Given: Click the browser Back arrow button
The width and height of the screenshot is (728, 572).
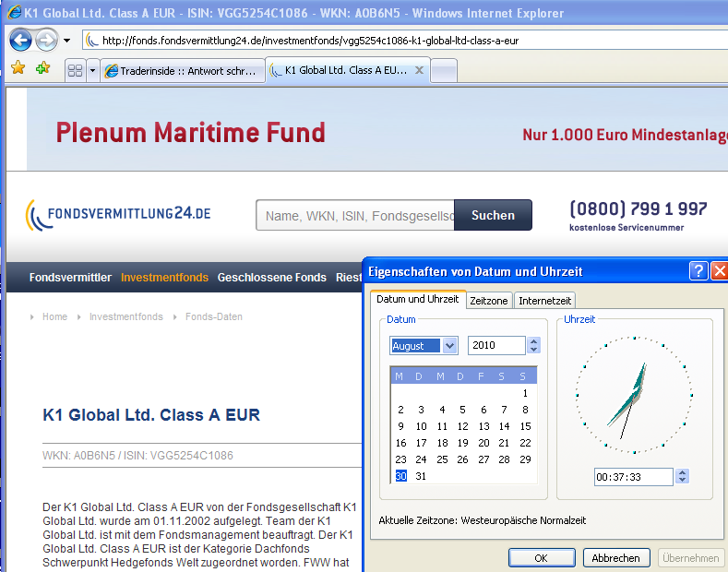Looking at the screenshot, I should click(20, 40).
